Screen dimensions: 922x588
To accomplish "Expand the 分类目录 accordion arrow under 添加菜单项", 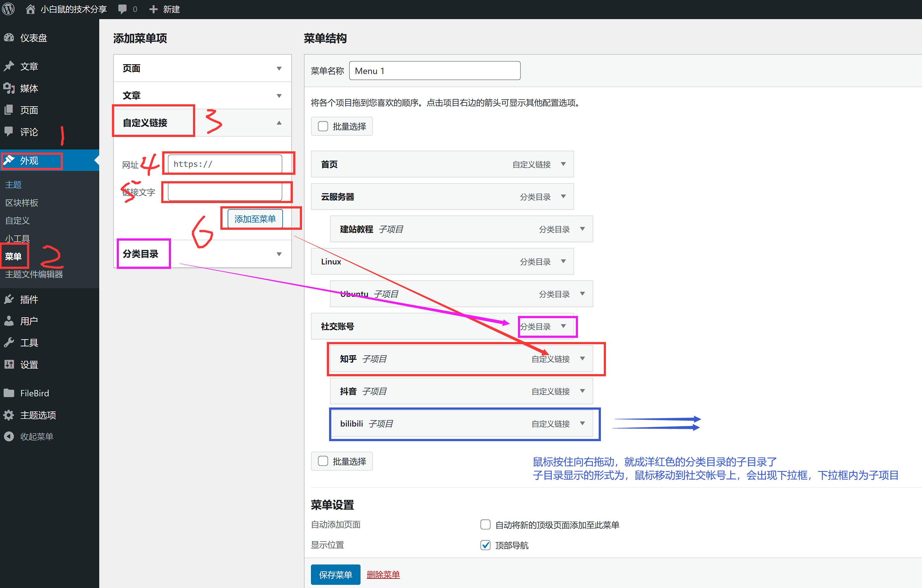I will pos(279,254).
